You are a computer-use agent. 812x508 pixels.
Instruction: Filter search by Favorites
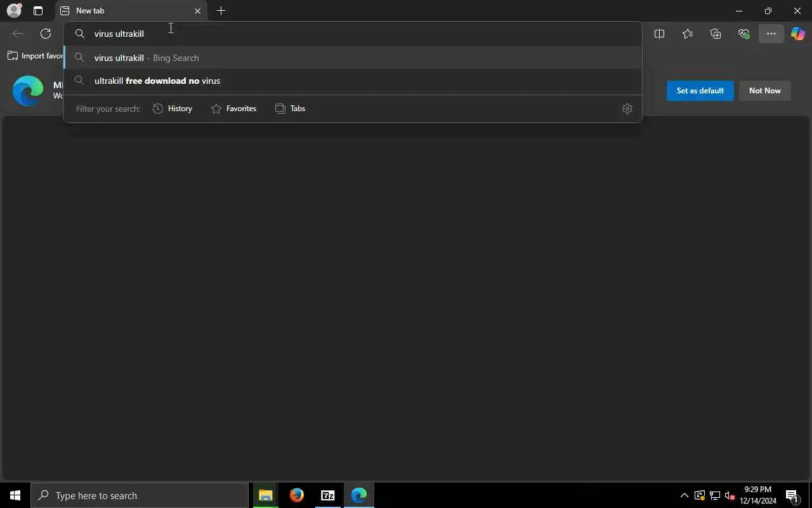[233, 109]
